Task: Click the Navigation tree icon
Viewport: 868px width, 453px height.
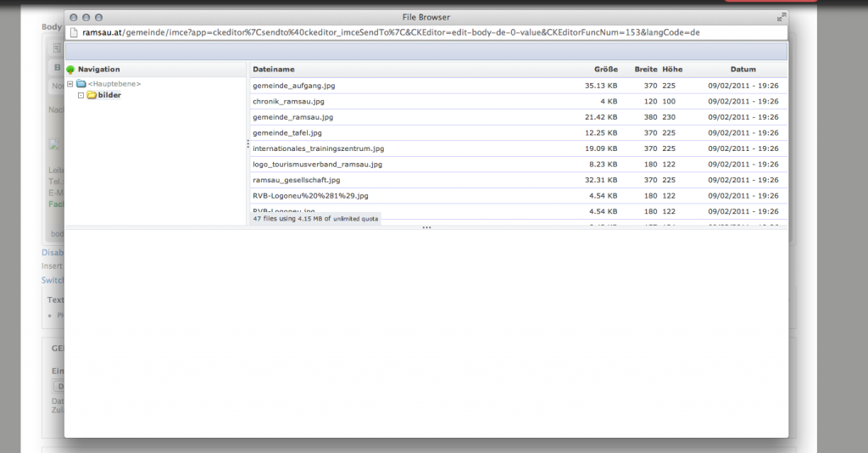Action: pos(71,70)
